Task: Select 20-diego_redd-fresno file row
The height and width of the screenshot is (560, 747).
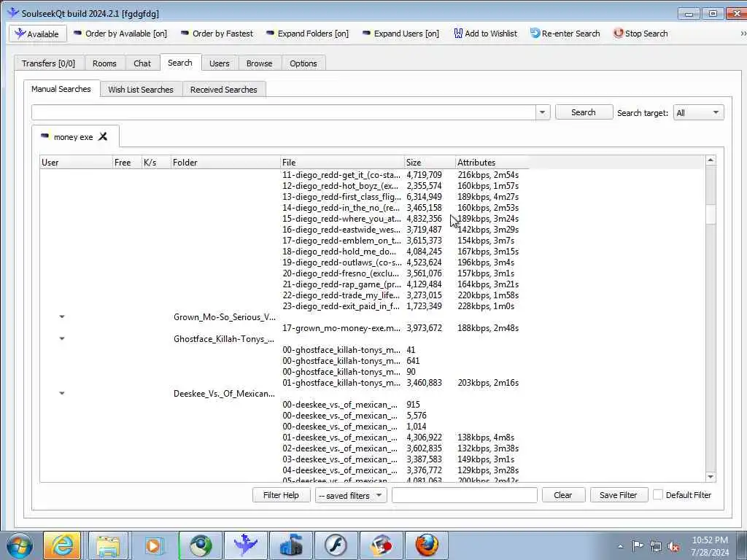Action: tap(341, 273)
